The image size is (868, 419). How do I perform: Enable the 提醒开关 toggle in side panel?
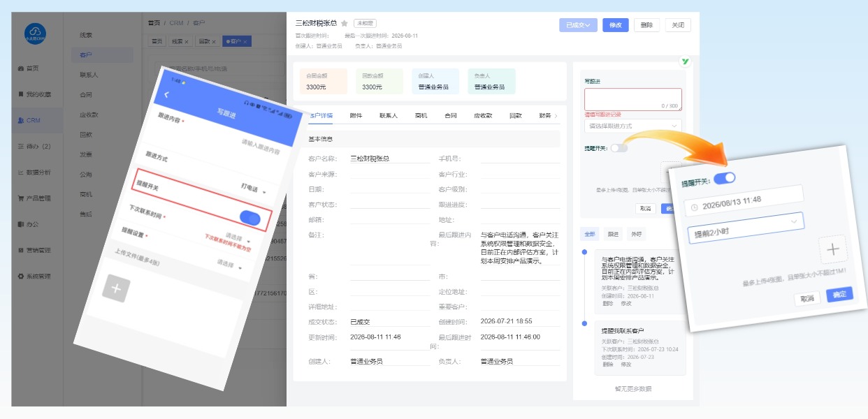[619, 148]
